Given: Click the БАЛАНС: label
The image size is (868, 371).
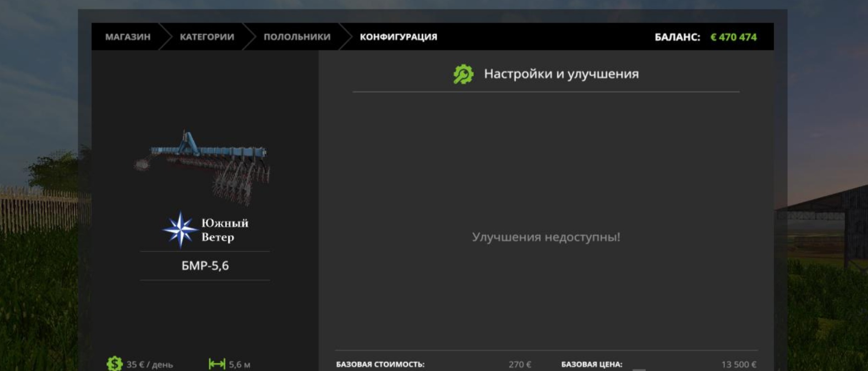Looking at the screenshot, I should 677,37.
